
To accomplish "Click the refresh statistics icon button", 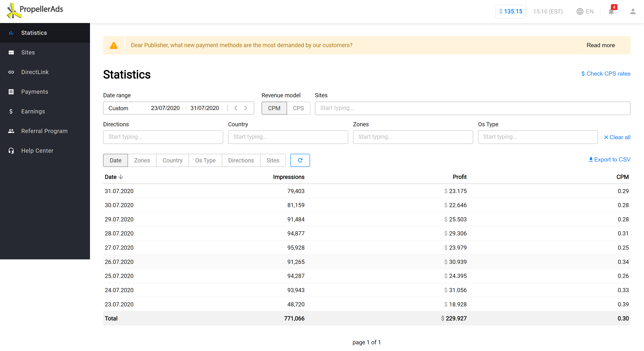I will tap(300, 160).
